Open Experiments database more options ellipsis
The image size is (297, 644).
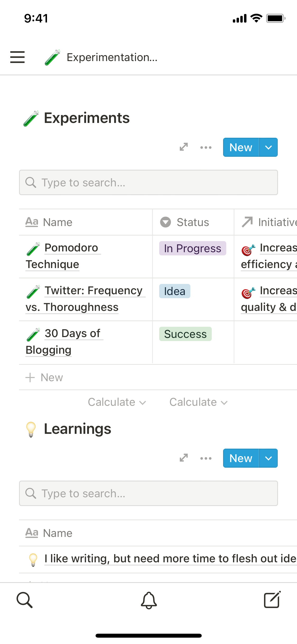pos(206,147)
